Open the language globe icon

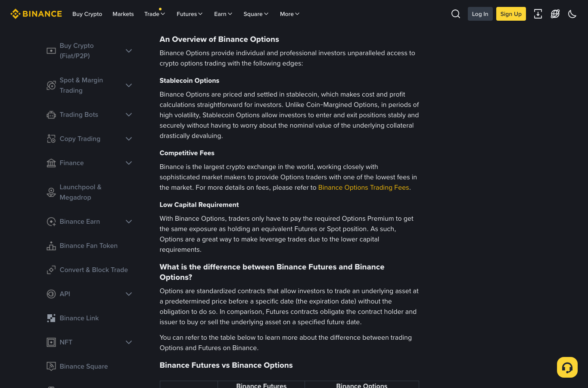coord(555,14)
